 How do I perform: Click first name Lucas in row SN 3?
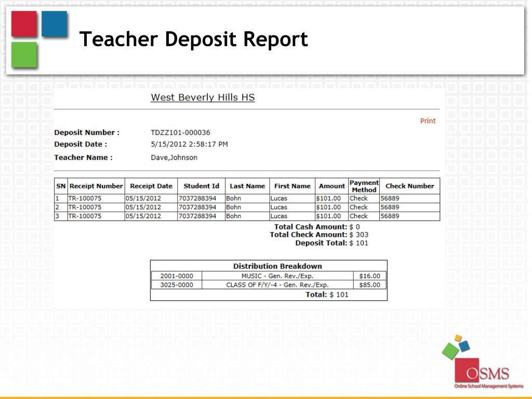pyautogui.click(x=278, y=216)
